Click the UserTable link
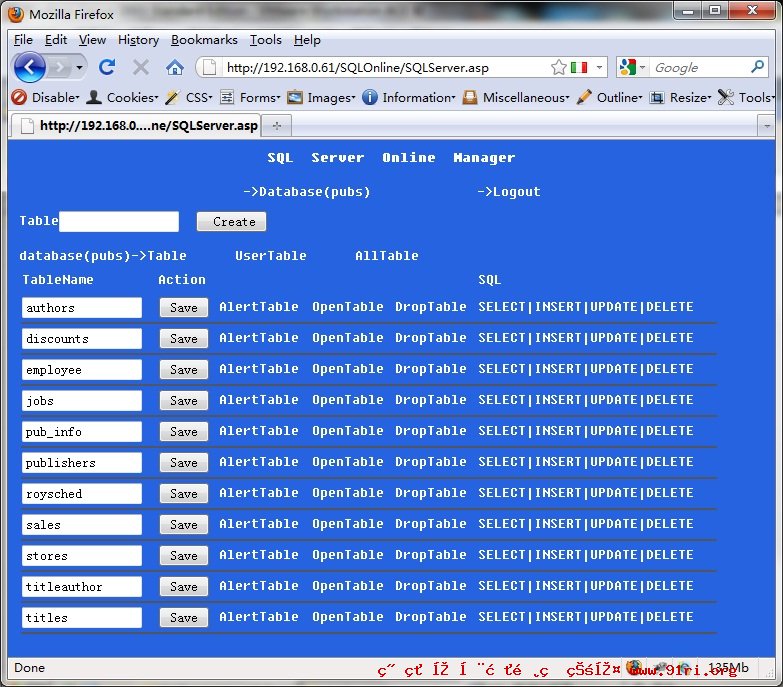Screen dimensions: 783x687 coord(271,256)
